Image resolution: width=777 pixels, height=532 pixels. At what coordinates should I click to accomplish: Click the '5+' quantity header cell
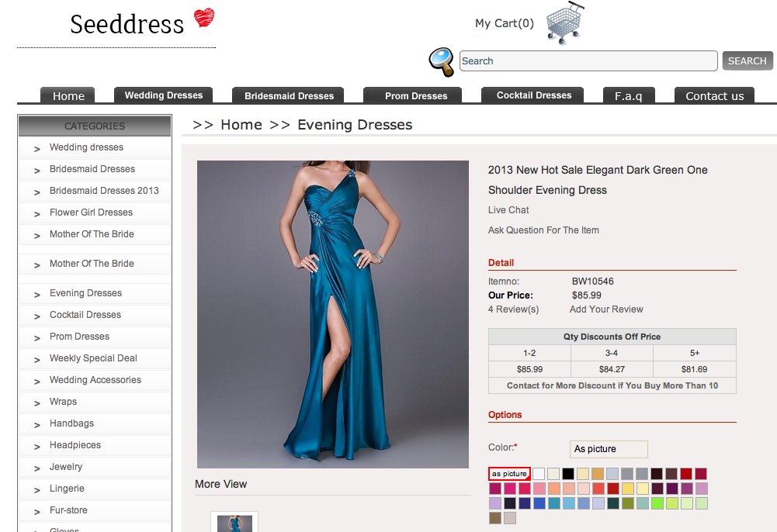[694, 353]
